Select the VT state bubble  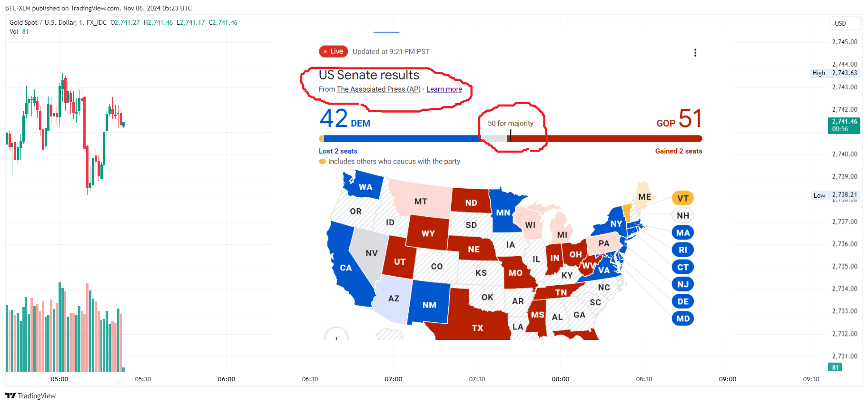tap(683, 198)
